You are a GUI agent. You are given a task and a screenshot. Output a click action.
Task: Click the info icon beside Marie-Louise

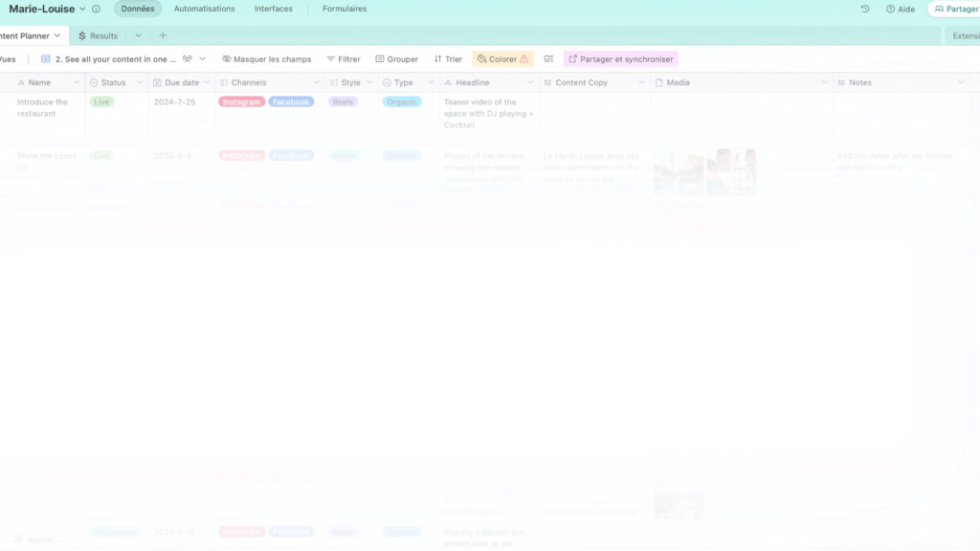(x=96, y=9)
